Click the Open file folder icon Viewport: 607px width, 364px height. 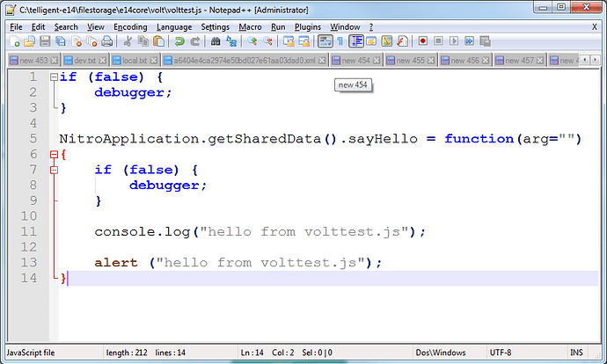click(x=30, y=41)
